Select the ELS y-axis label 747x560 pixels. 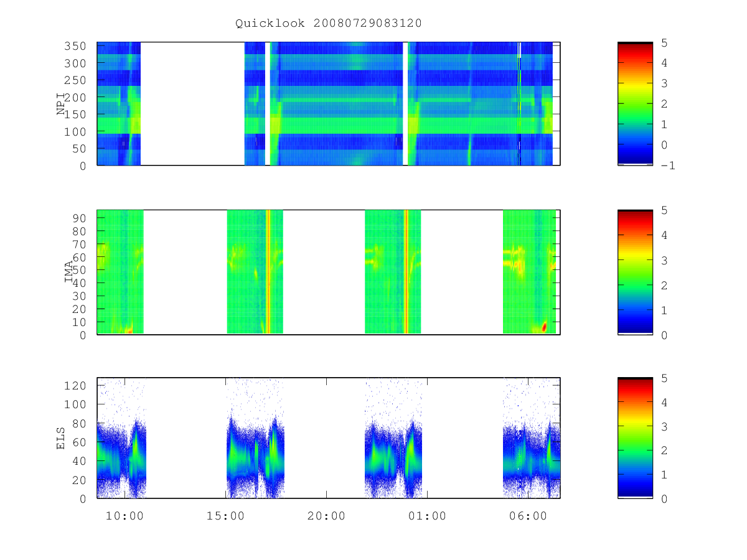[61, 438]
